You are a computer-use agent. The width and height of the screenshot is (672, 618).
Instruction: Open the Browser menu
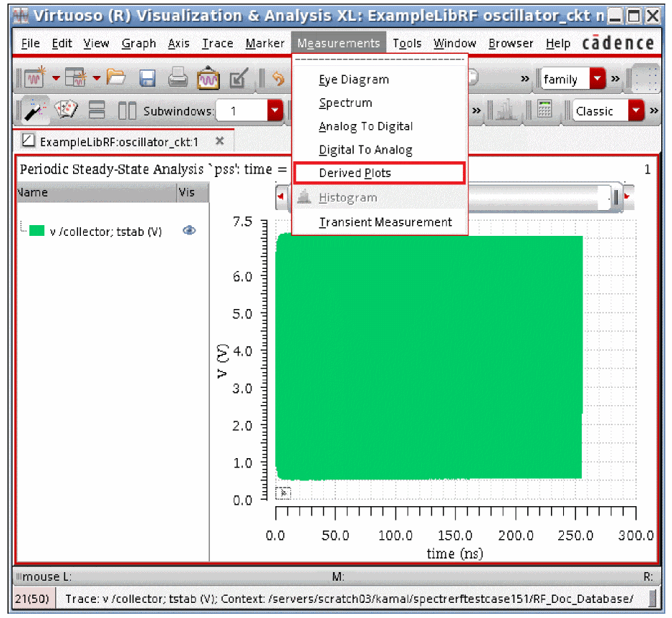point(510,43)
